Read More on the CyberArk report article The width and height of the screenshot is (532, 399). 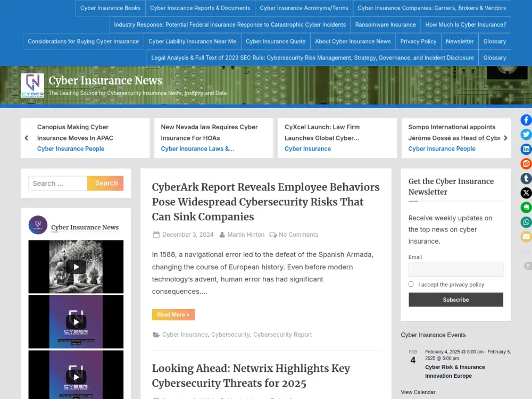click(173, 314)
